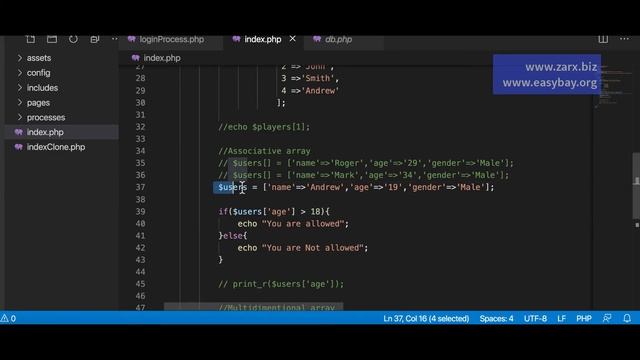Click the //echo $players[1]; comment
Screen dimensions: 640x360
[264, 127]
